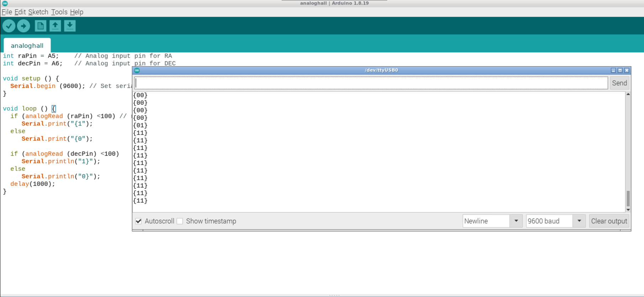This screenshot has width=644, height=297.
Task: Upload the sketch with the arrow icon
Action: point(23,26)
